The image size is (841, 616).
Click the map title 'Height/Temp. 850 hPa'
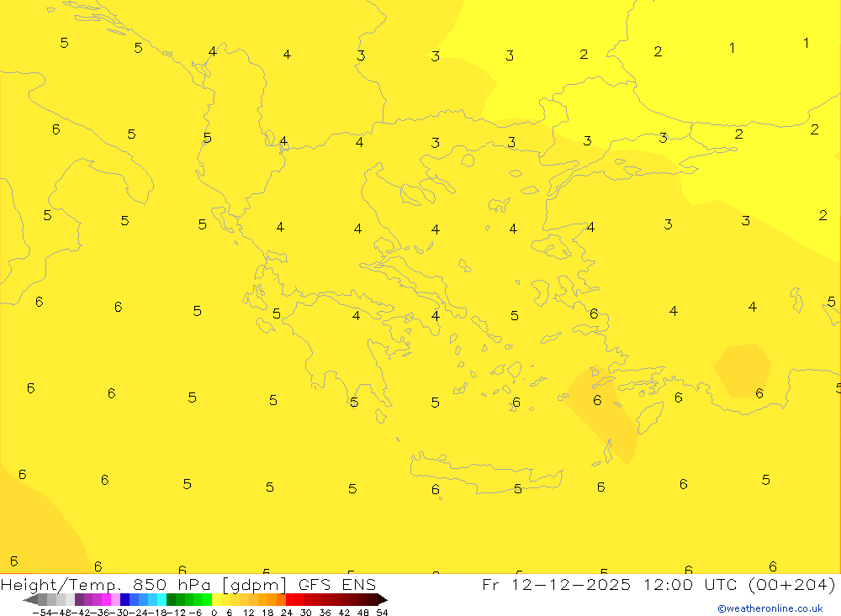106,584
